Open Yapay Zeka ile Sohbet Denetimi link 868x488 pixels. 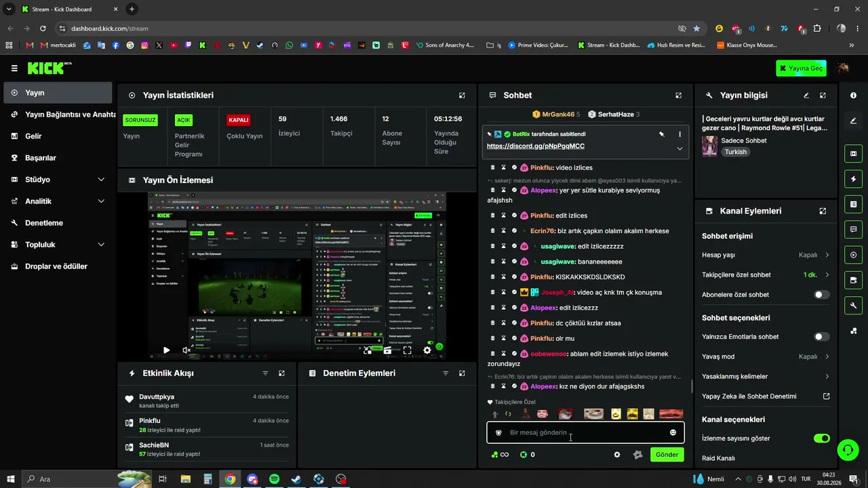[x=766, y=396]
